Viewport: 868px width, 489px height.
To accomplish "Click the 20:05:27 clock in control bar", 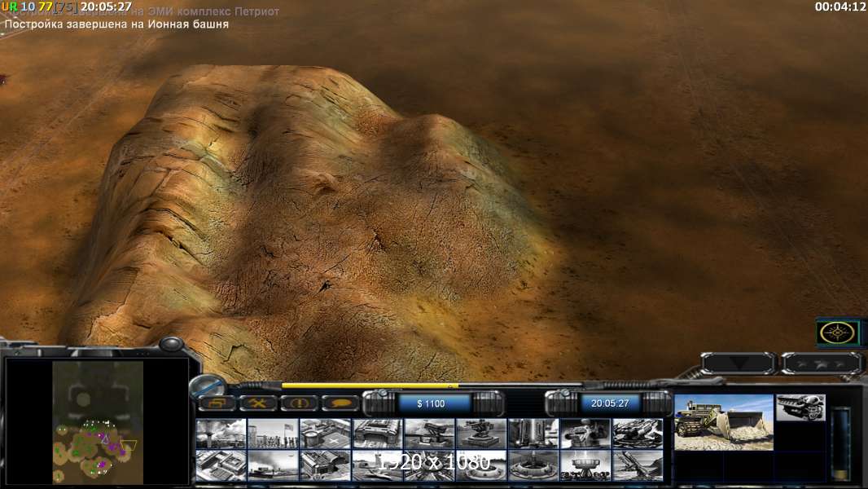I will [x=610, y=403].
